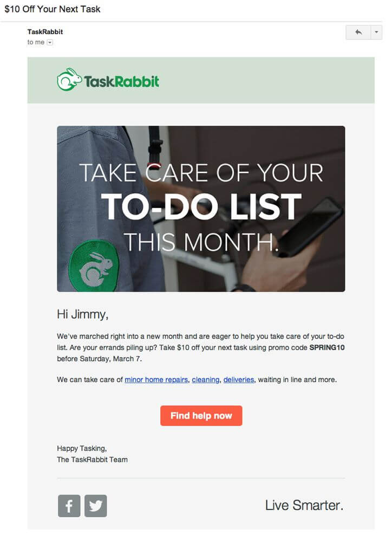The height and width of the screenshot is (537, 392).
Task: Open the more options arrow beside reply
Action: coord(376,32)
